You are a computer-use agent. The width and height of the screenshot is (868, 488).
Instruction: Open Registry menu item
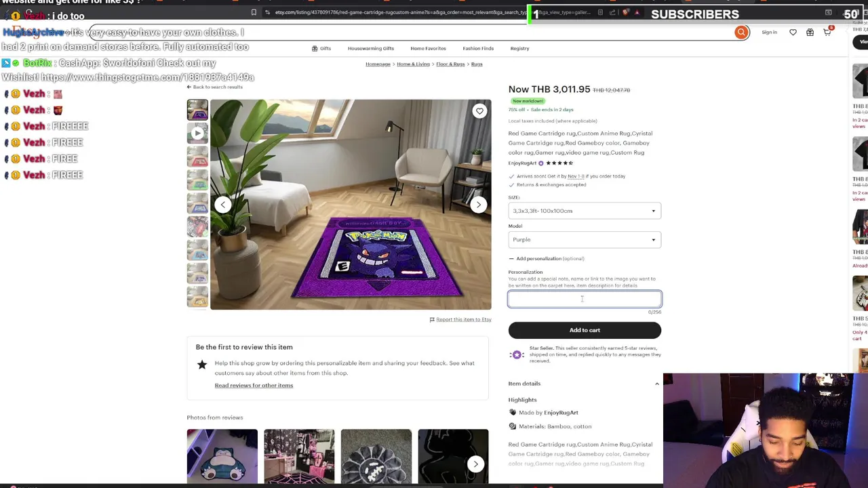tap(519, 48)
